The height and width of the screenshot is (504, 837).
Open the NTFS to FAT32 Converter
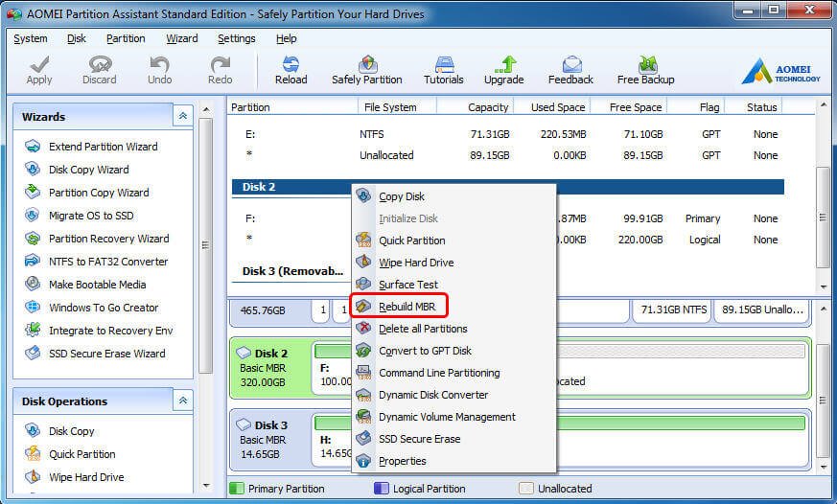pos(96,261)
